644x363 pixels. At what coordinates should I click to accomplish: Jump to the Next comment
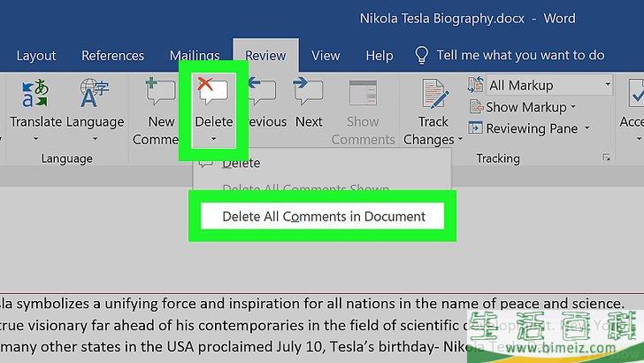click(308, 91)
